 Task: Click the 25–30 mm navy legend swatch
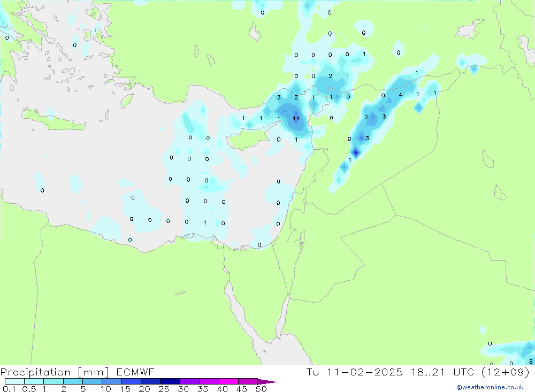tap(170, 381)
